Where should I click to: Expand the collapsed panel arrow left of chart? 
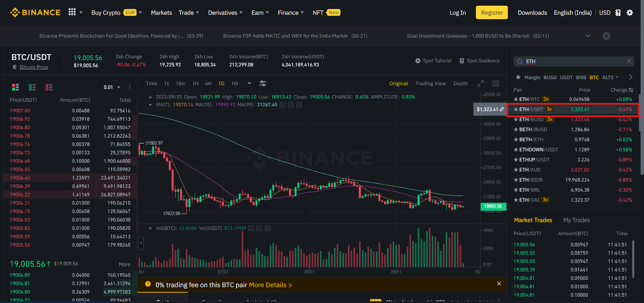tap(141, 243)
